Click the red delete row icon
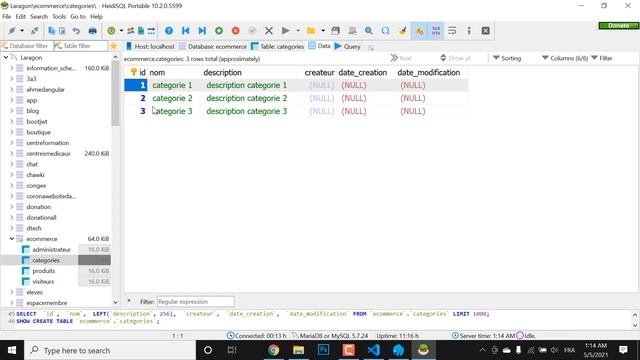 [236, 31]
